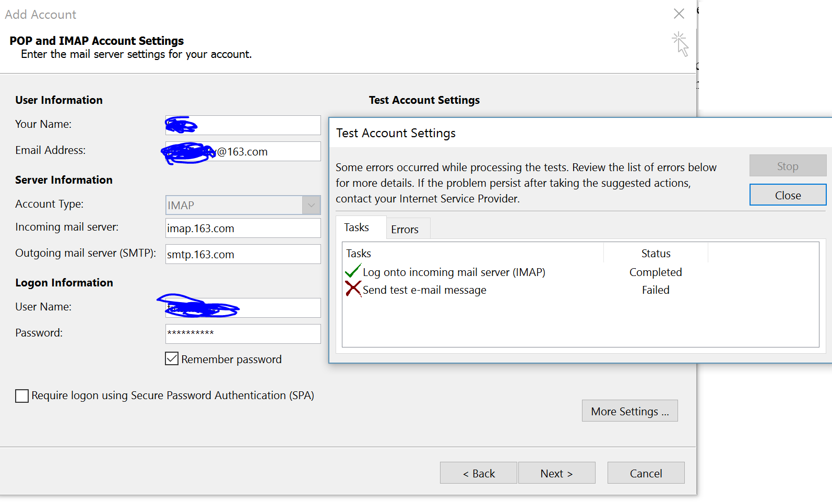The image size is (832, 504).
Task: Focus the Outgoing mail server SMTP field
Action: pyautogui.click(x=243, y=255)
